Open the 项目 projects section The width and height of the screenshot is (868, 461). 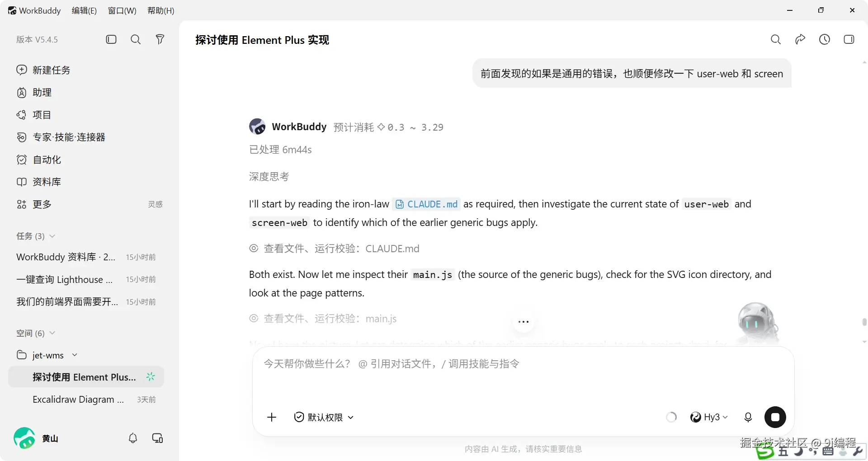34,115
